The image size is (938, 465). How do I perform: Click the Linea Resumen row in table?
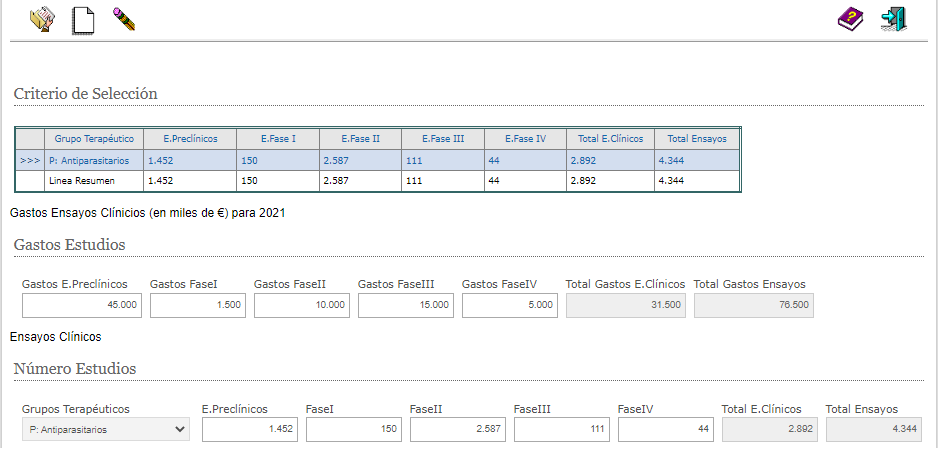(82, 181)
